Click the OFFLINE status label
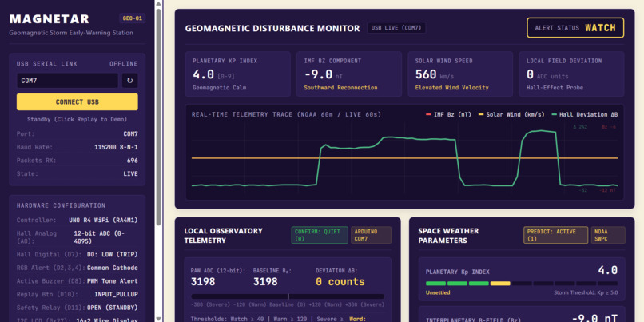Screen dimensions: 644x322 pos(124,64)
